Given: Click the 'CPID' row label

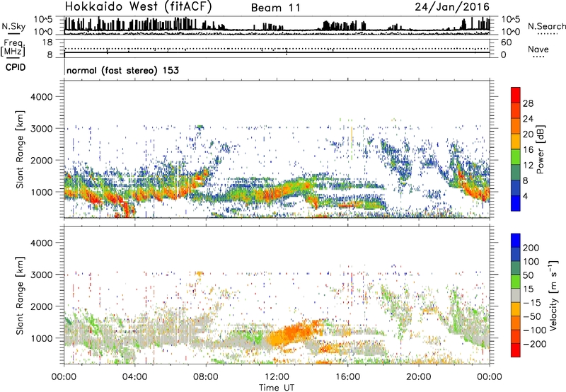Looking at the screenshot, I should pos(16,67).
